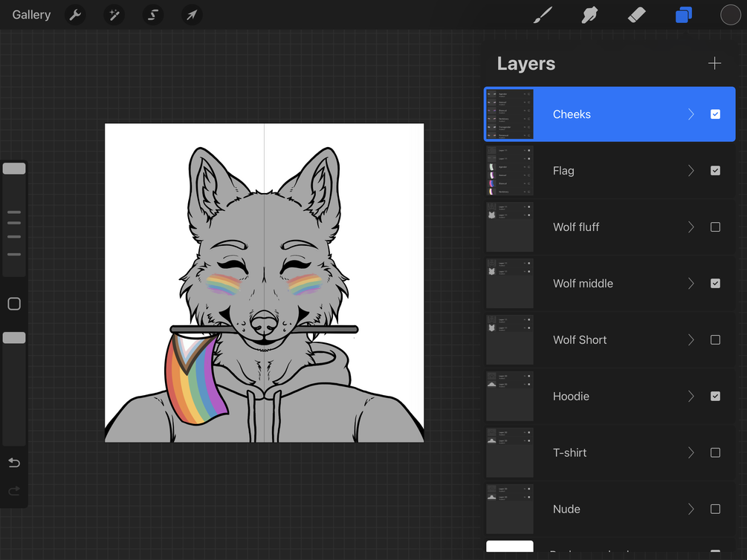
Task: Select the Wolf Short layer thumbnail
Action: tap(509, 340)
